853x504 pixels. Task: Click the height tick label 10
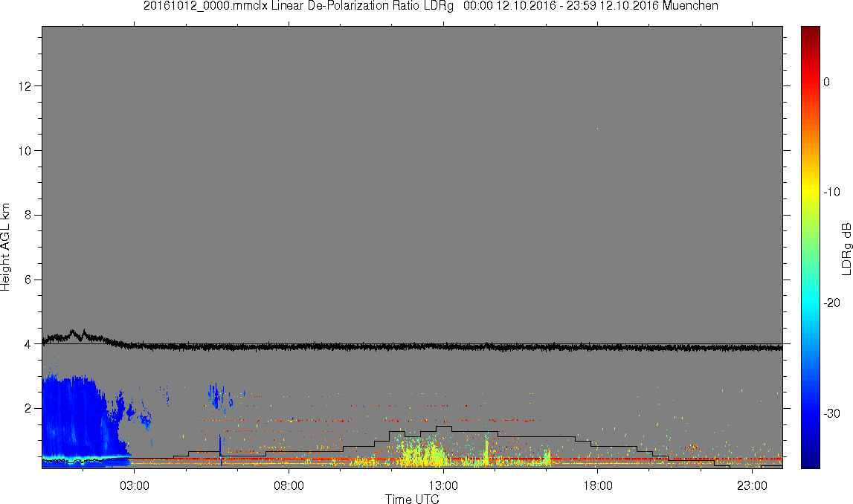(x=25, y=151)
